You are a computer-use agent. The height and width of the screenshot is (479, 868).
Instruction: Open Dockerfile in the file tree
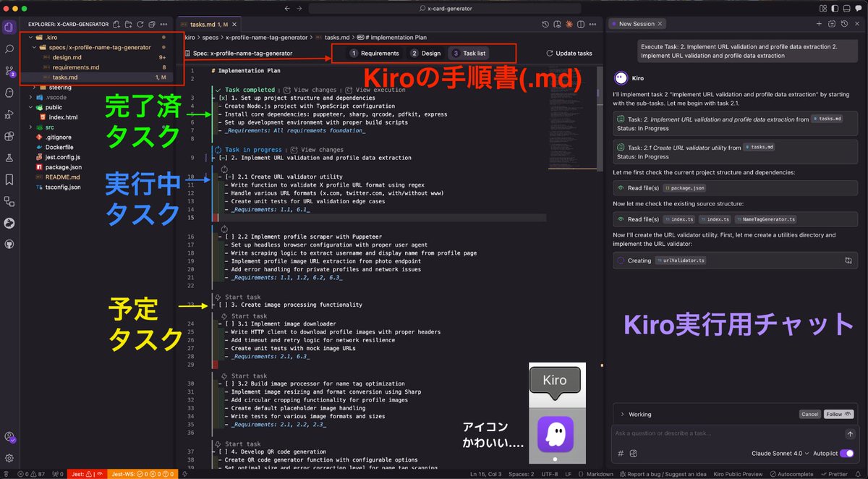coord(59,147)
